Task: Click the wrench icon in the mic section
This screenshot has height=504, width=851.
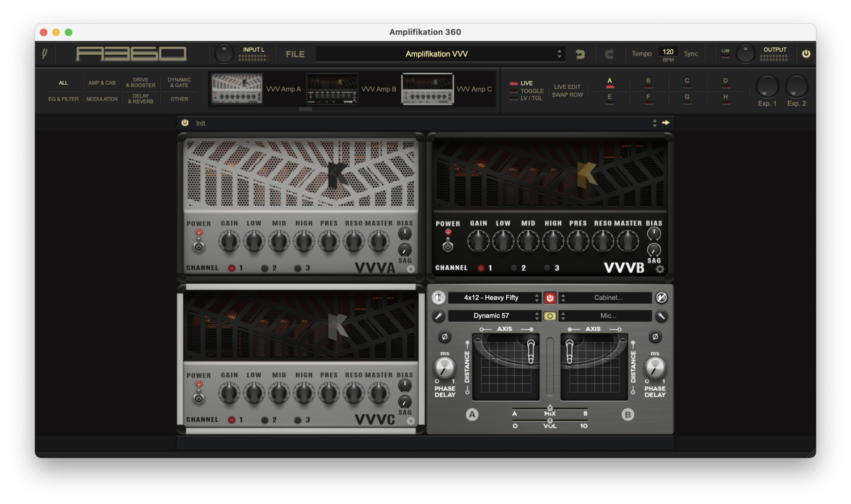Action: click(x=661, y=316)
